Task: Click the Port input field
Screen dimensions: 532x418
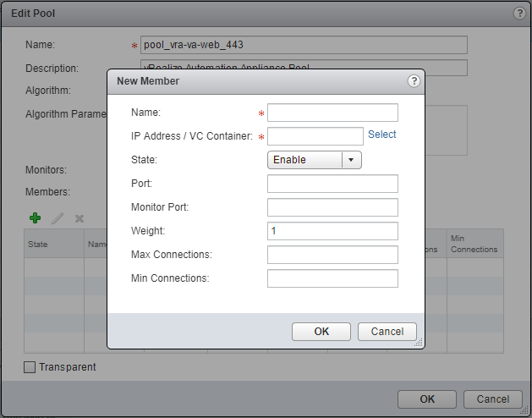Action: [332, 184]
